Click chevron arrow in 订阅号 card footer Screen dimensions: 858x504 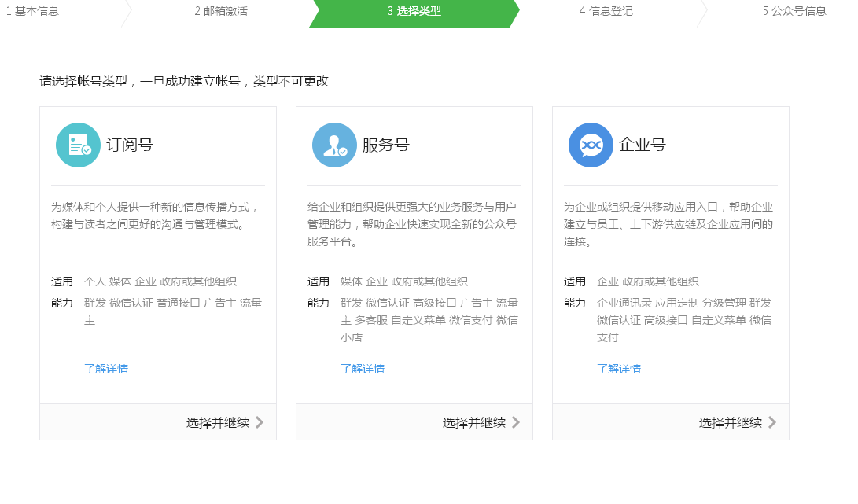(260, 422)
